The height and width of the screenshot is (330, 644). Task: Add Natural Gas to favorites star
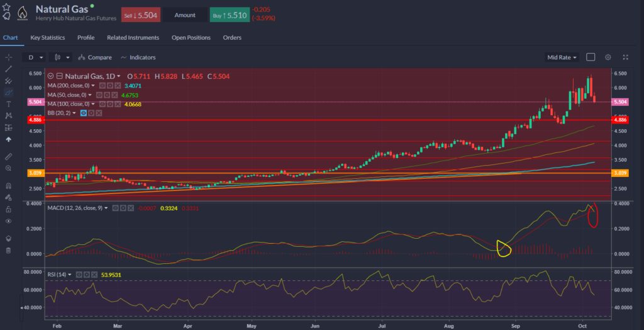(6, 6)
